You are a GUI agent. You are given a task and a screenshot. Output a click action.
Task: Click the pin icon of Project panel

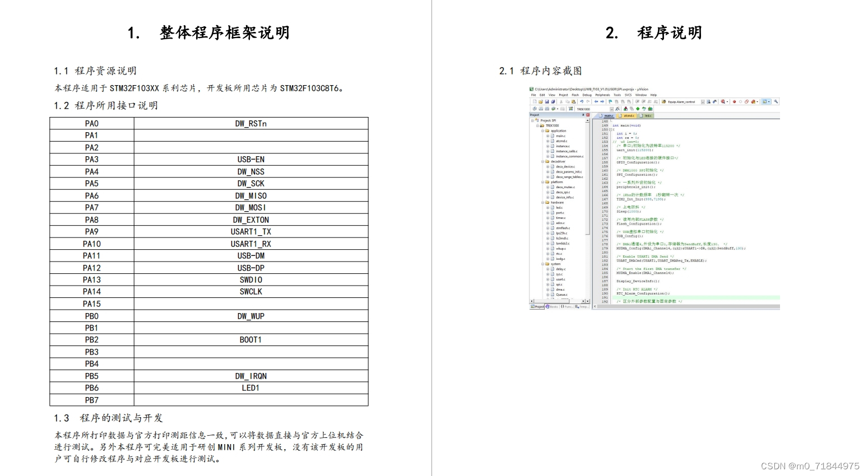tap(583, 115)
